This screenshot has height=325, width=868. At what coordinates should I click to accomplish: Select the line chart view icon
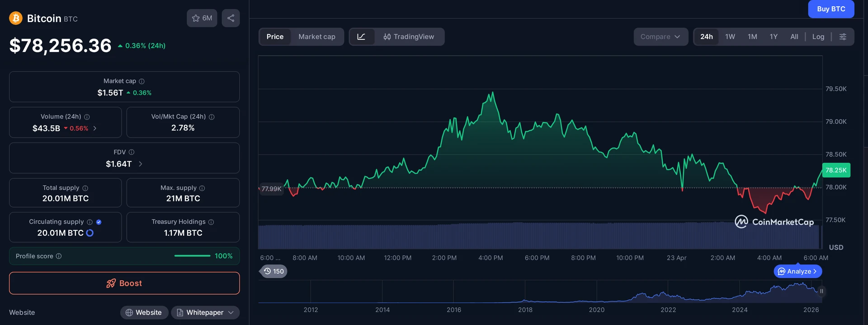(x=362, y=37)
